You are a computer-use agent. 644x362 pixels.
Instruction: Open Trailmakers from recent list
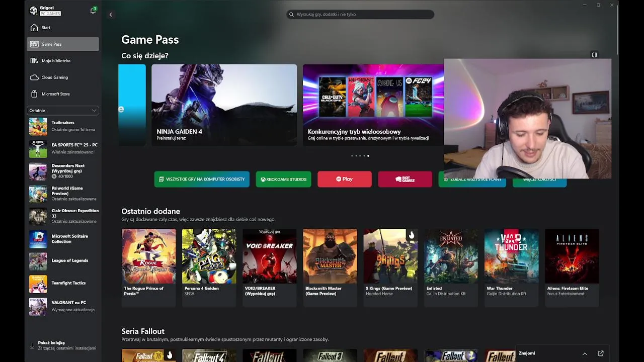click(63, 126)
